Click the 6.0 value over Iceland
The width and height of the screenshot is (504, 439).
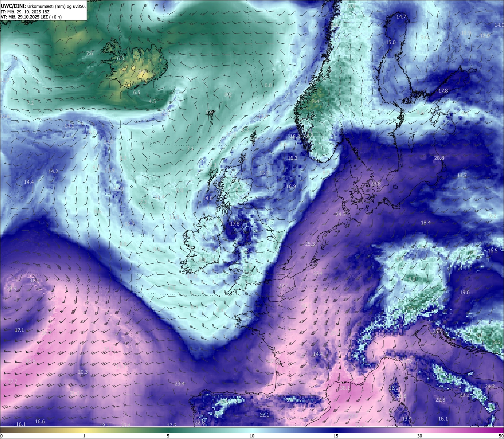tap(120, 58)
